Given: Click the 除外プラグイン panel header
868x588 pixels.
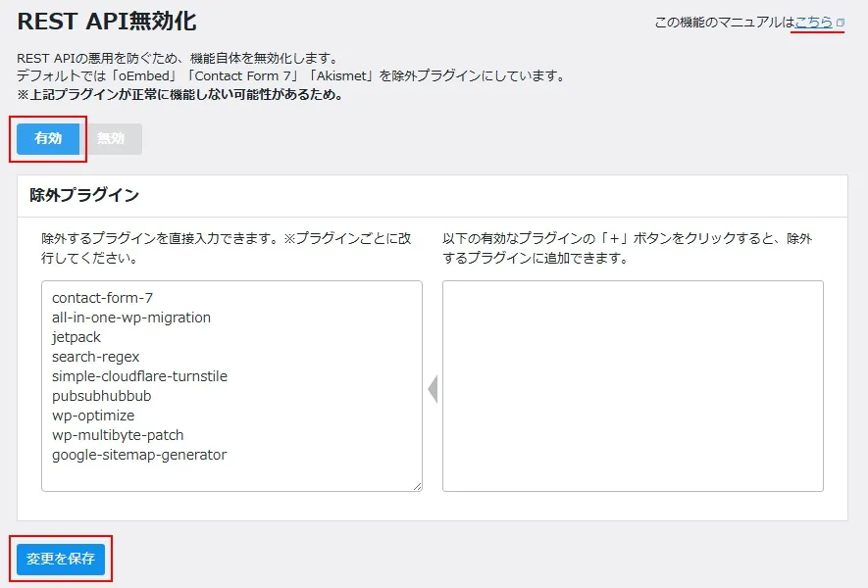Looking at the screenshot, I should [x=86, y=195].
